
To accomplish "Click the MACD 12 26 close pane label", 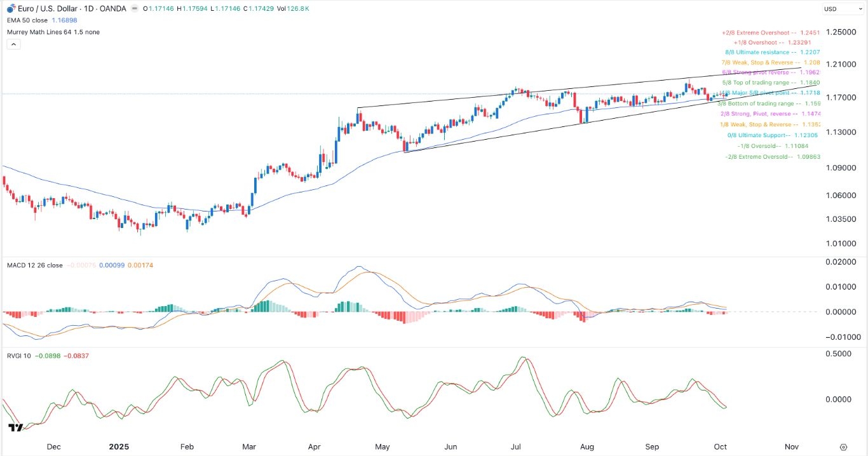I will pyautogui.click(x=35, y=265).
